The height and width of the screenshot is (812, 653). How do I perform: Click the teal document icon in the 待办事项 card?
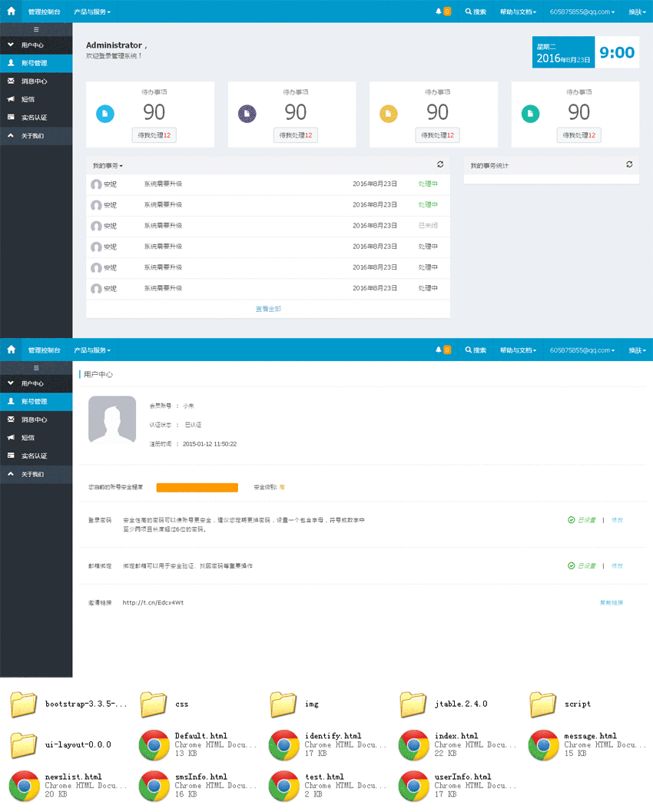pos(530,114)
